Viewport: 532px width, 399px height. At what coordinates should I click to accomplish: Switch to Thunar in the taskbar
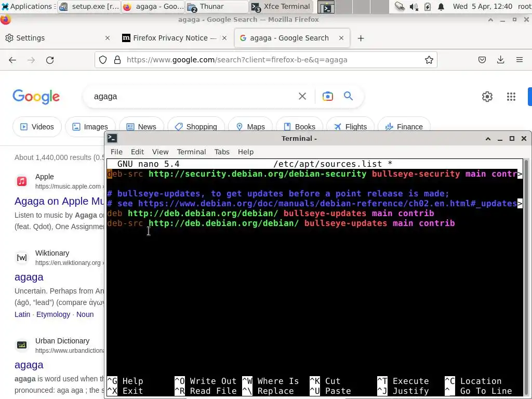(x=217, y=6)
